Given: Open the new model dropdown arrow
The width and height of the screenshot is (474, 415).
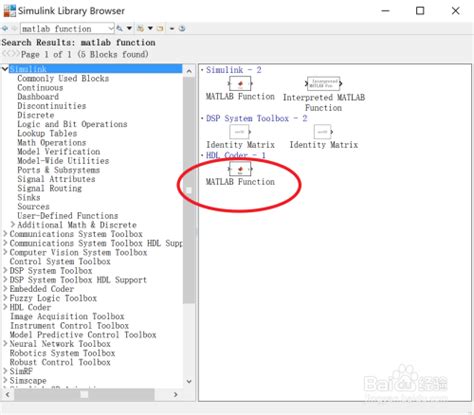Looking at the screenshot, I should (150, 28).
